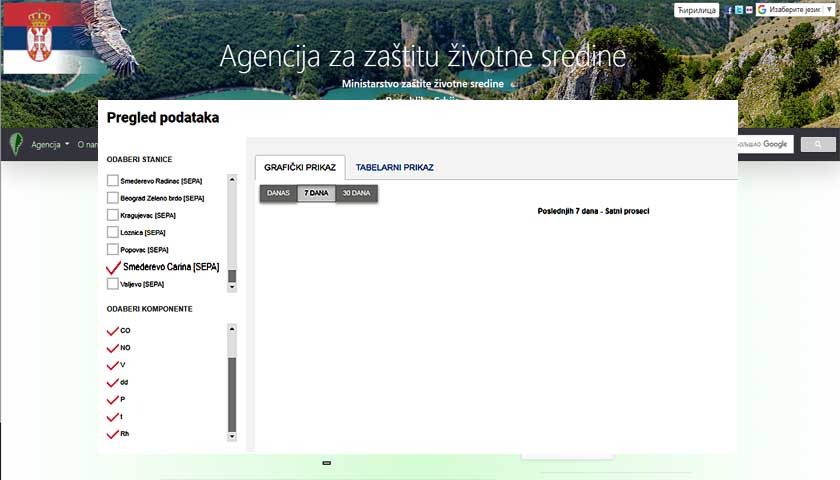Switch to the TABELARNI PRIKAZ tab

[x=395, y=167]
